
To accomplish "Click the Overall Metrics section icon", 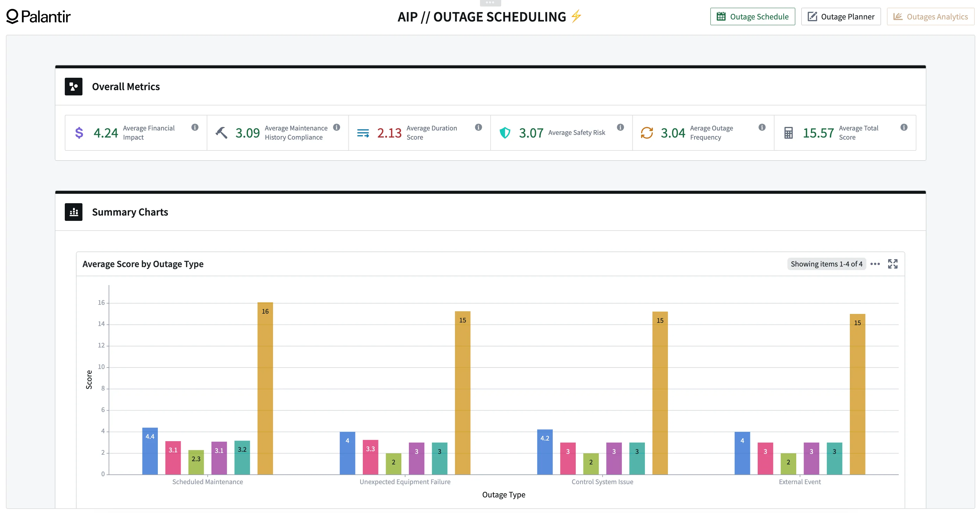I will coord(73,86).
